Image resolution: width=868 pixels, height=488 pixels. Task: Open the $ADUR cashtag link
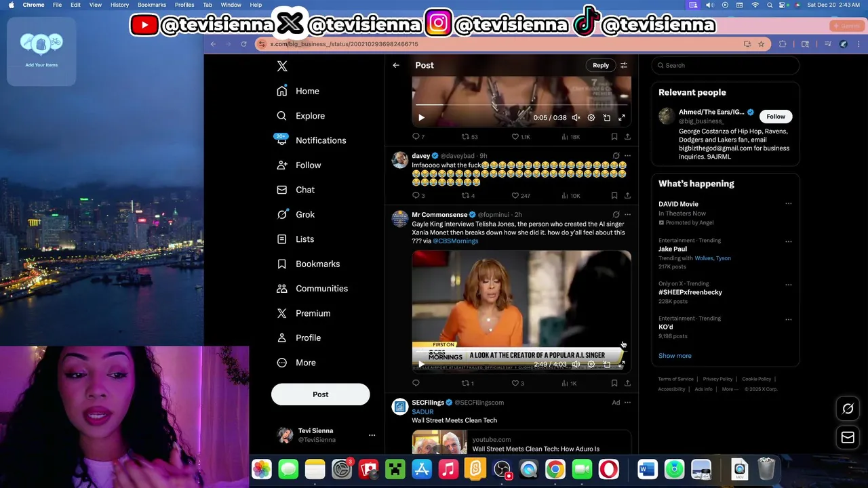[x=422, y=411]
